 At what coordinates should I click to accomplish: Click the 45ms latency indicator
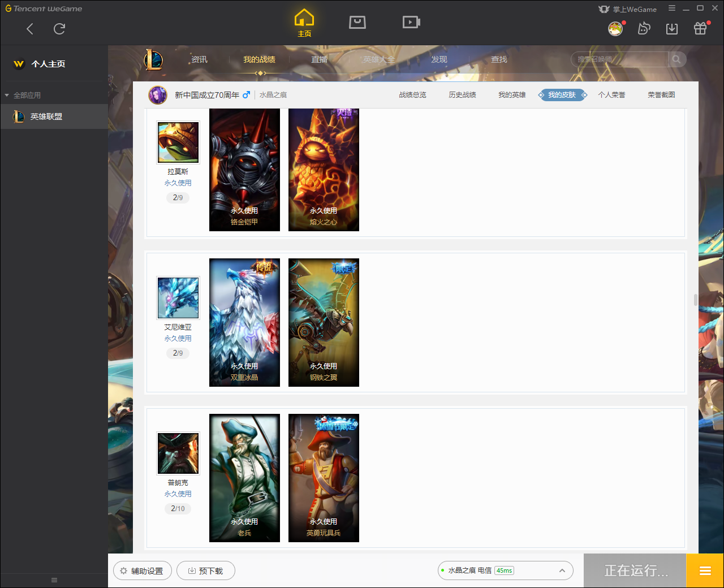[x=504, y=570]
